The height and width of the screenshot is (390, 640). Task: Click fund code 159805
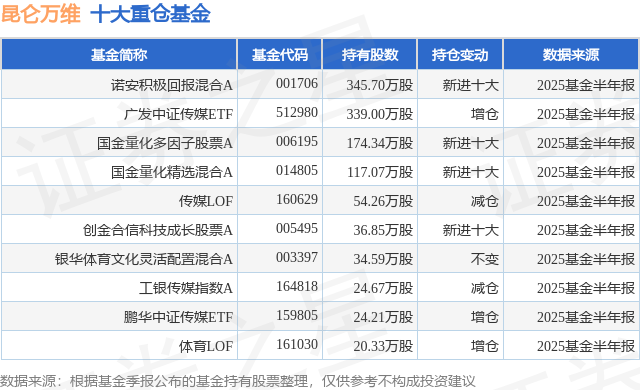[x=297, y=315]
